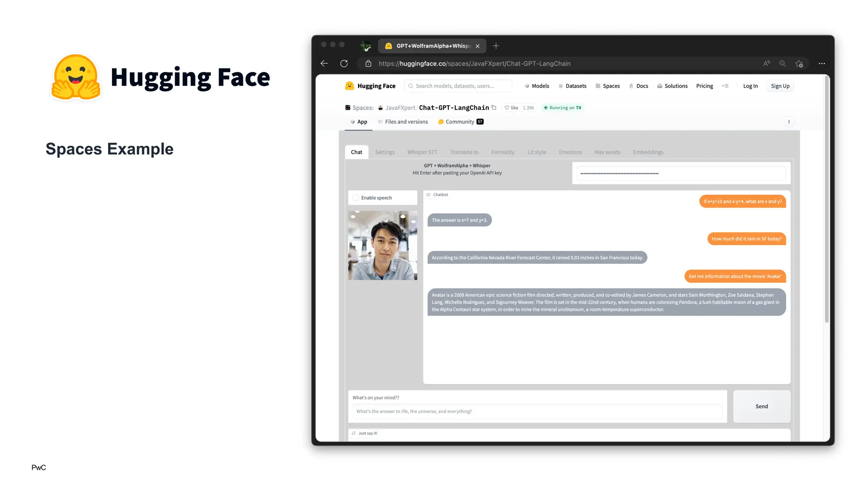The height and width of the screenshot is (488, 868).
Task: Open the Spaces page
Action: coord(607,86)
